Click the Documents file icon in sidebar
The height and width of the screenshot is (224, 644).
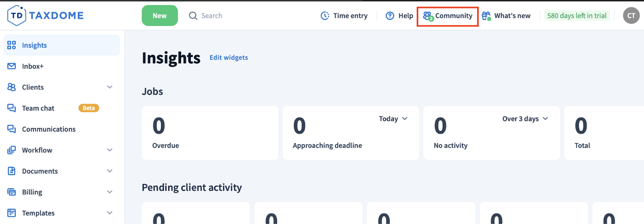pyautogui.click(x=12, y=171)
